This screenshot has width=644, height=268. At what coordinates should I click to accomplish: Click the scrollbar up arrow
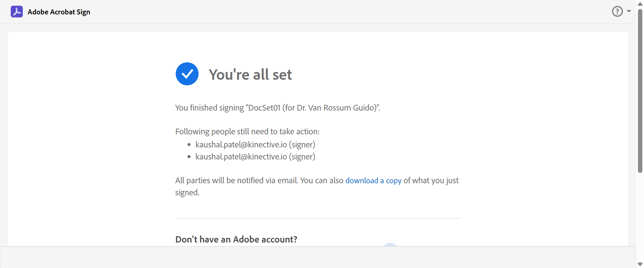(640, 4)
